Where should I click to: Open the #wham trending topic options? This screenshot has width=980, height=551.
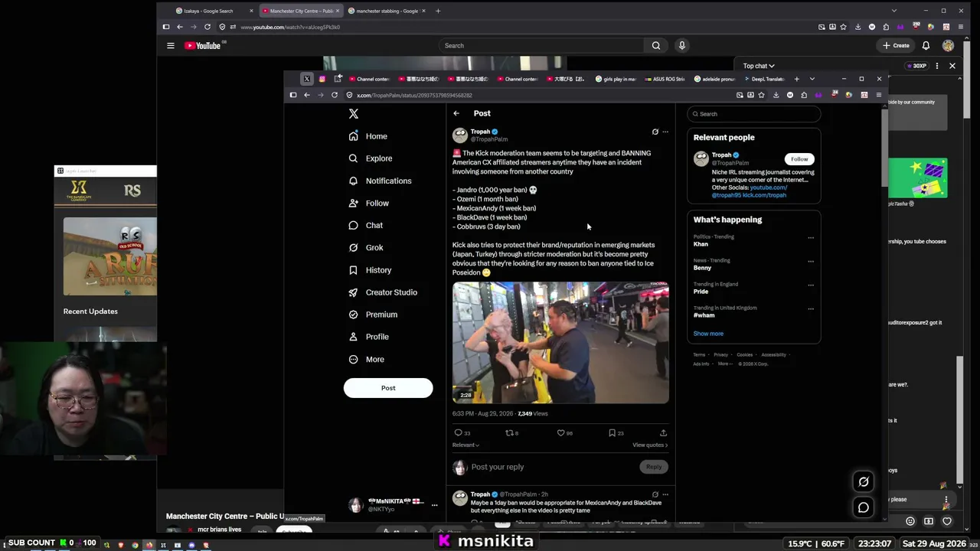[811, 308]
